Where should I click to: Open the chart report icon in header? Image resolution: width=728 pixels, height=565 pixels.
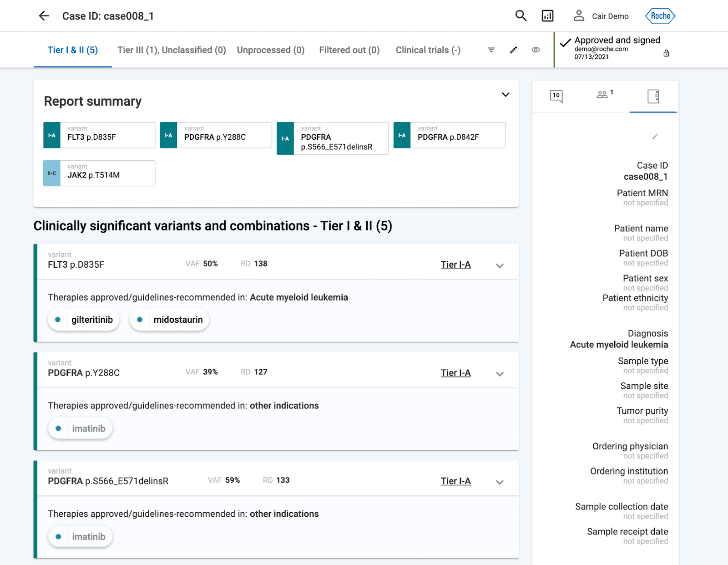(x=548, y=16)
